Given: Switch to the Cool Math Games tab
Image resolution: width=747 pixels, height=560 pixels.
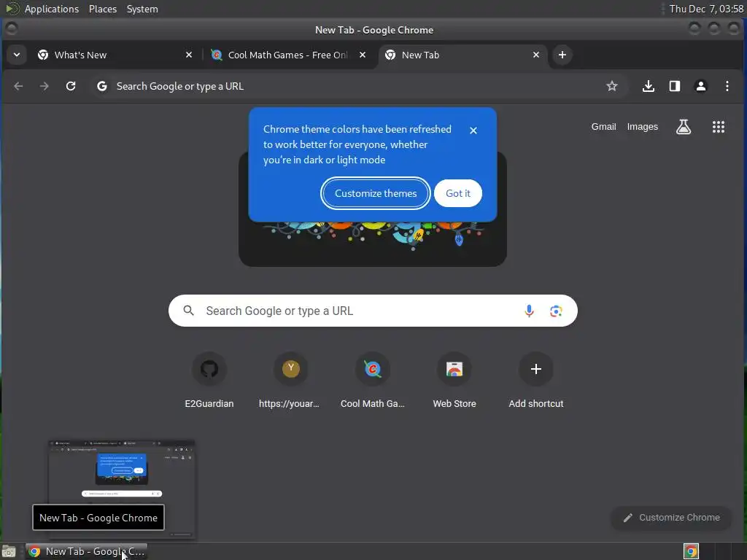Looking at the screenshot, I should click(x=288, y=55).
